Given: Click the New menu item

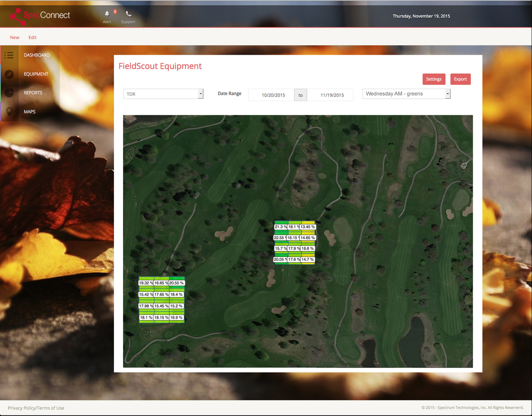Looking at the screenshot, I should point(15,37).
